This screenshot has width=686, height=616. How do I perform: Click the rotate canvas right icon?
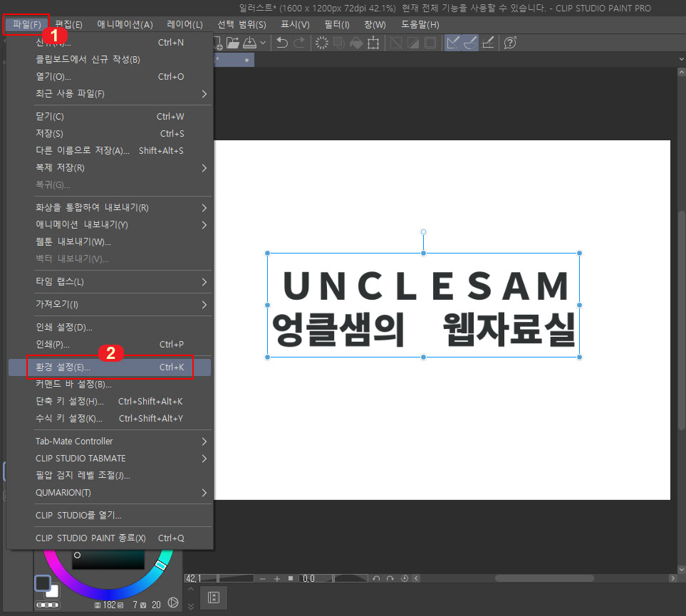click(390, 578)
